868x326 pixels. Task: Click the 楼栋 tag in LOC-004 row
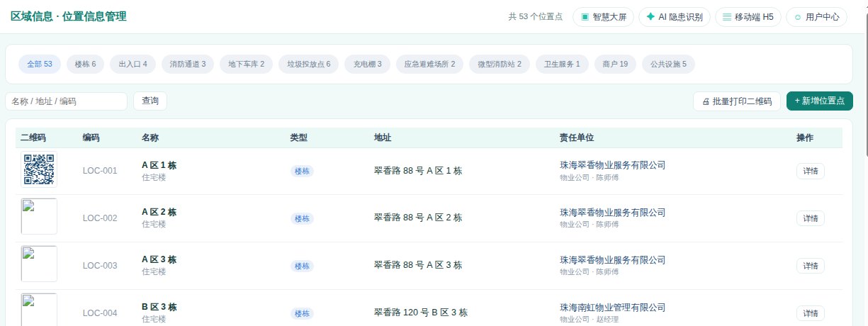[x=302, y=313]
